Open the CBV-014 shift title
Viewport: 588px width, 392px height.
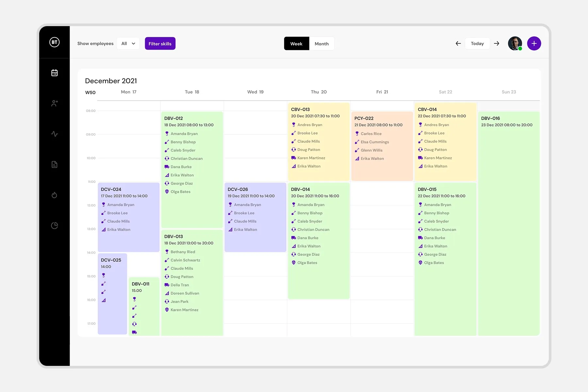427,109
